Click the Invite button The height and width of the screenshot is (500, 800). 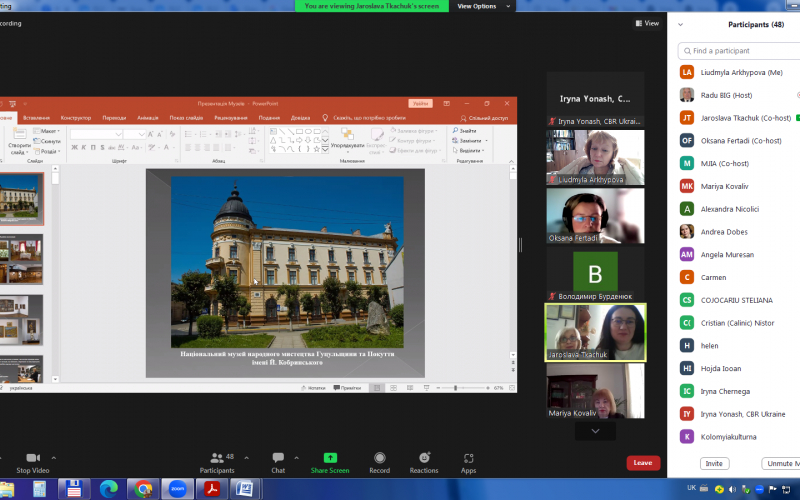pos(714,463)
